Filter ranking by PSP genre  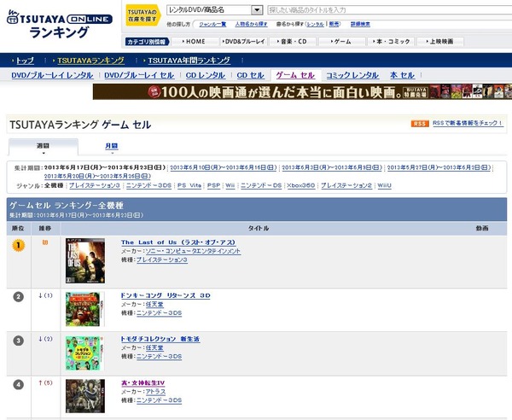tap(213, 185)
